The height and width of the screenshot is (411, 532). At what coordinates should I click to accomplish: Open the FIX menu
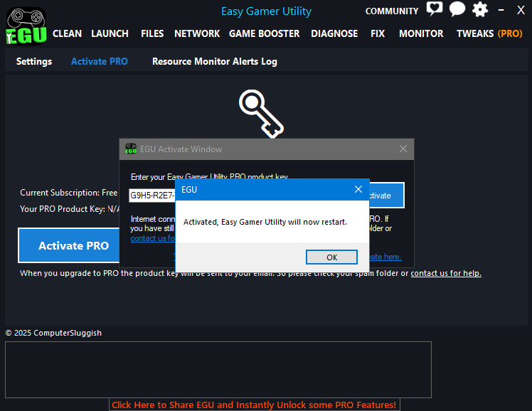tap(378, 33)
